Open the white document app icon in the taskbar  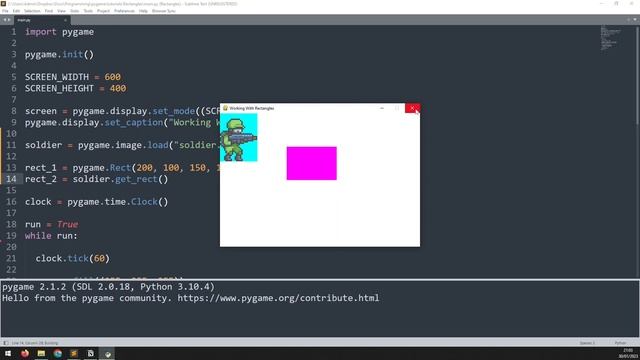(x=91, y=353)
